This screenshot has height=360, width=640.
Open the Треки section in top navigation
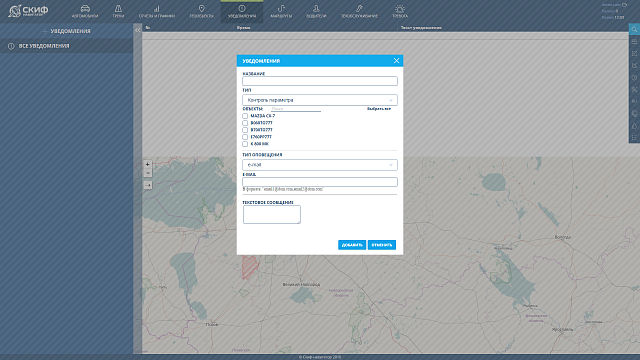pyautogui.click(x=118, y=11)
